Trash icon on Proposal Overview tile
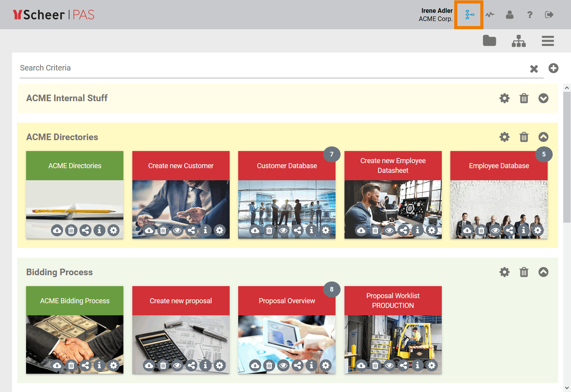The image size is (571, 392). click(269, 366)
